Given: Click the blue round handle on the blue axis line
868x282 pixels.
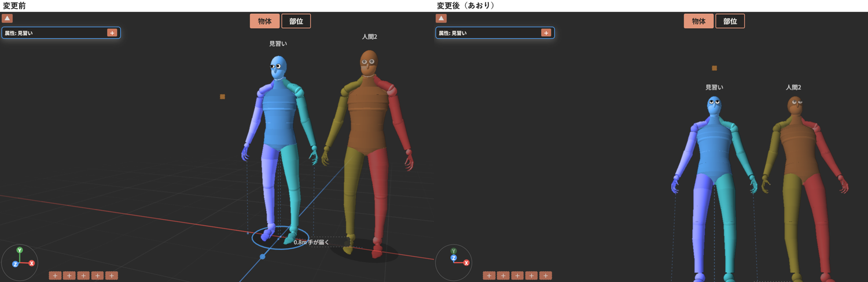Looking at the screenshot, I should [263, 256].
